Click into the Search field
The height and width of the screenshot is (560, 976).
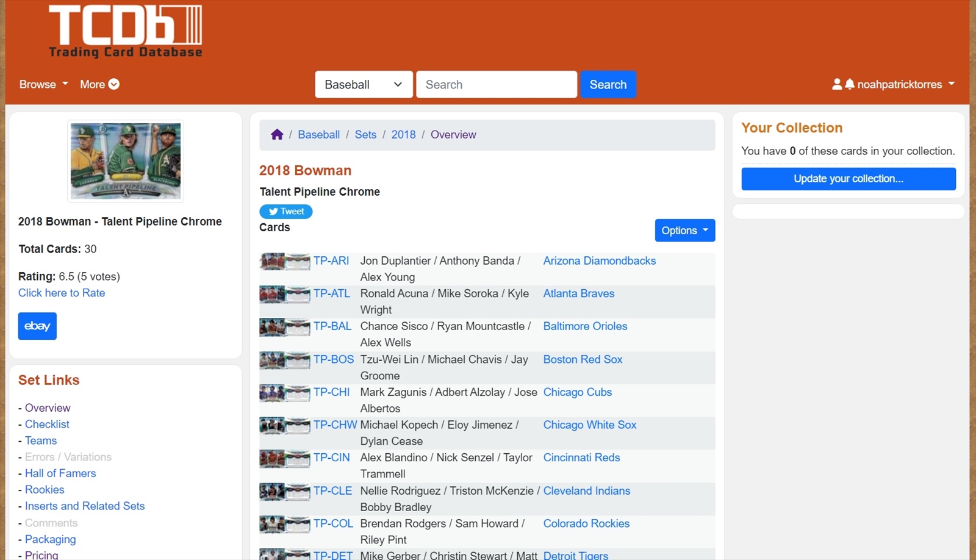pos(497,84)
